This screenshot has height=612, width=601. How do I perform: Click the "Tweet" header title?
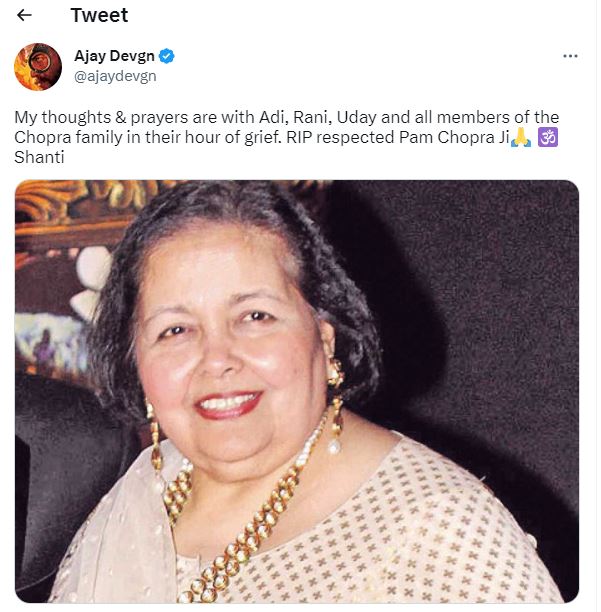99,16
